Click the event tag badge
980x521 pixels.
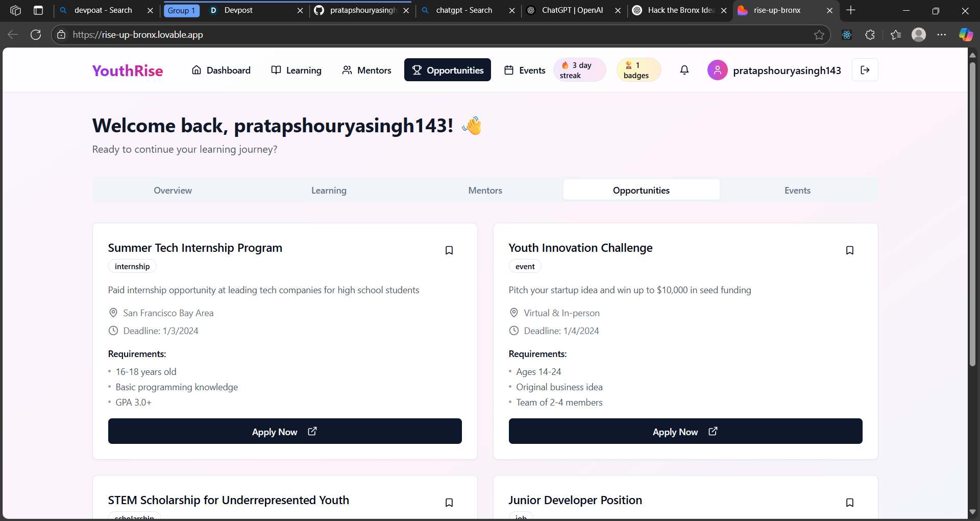pos(525,267)
